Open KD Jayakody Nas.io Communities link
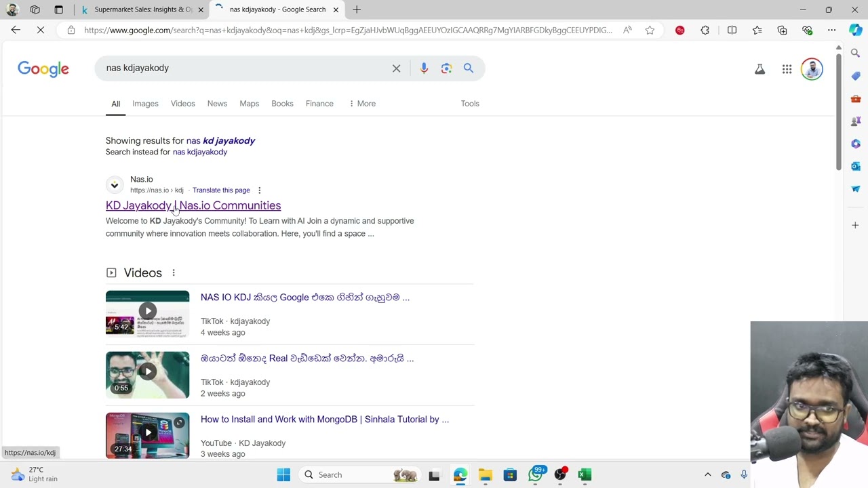Viewport: 868px width, 488px height. click(193, 205)
